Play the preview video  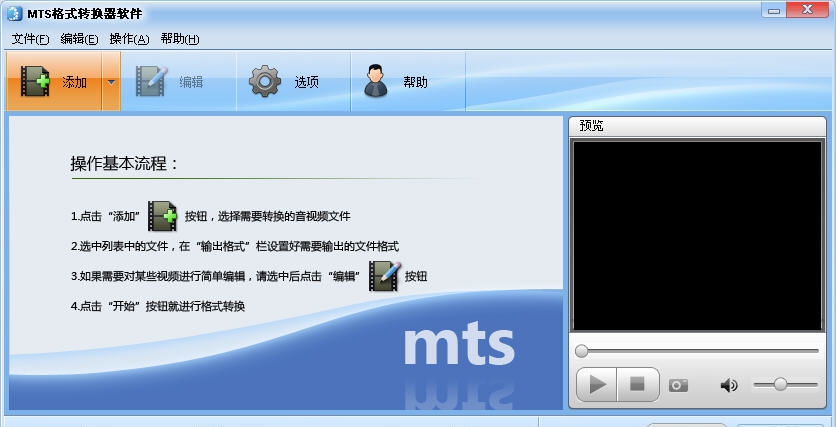point(597,384)
